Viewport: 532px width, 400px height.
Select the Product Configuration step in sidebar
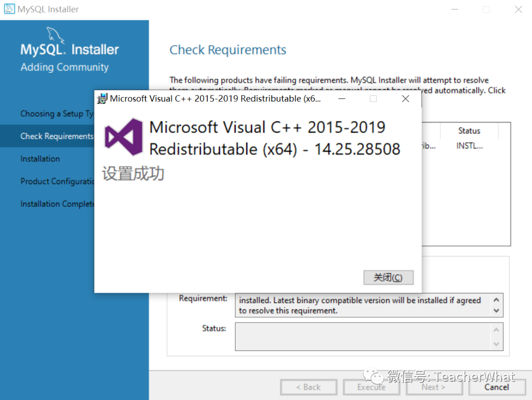tap(57, 181)
